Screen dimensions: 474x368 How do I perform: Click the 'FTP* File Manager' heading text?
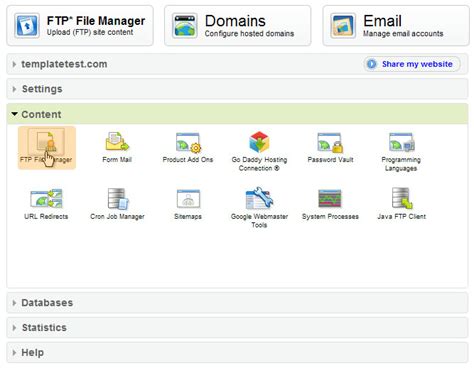[96, 21]
